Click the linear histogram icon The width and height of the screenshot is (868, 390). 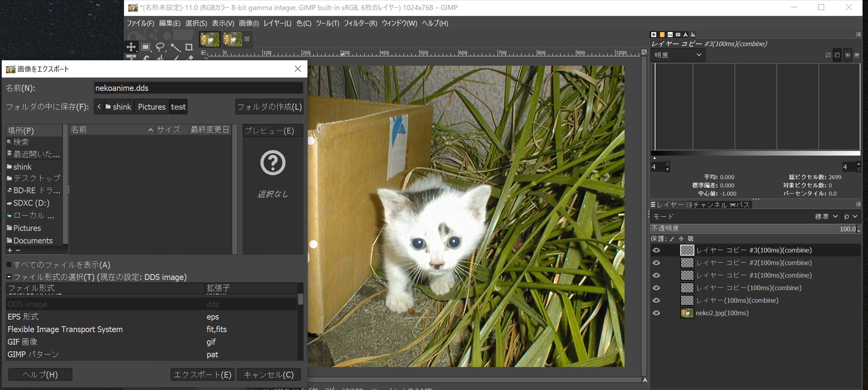(828, 55)
